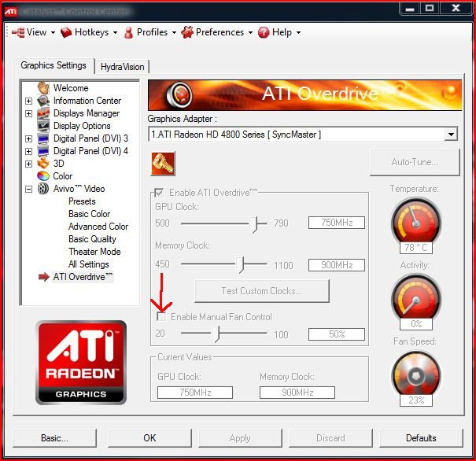Viewport: 476px width, 461px height.
Task: Click the Discard button
Action: coord(330,438)
